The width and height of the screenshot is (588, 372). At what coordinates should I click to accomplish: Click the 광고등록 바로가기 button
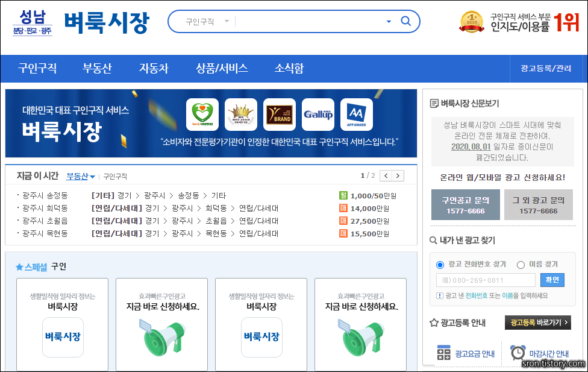tap(538, 323)
